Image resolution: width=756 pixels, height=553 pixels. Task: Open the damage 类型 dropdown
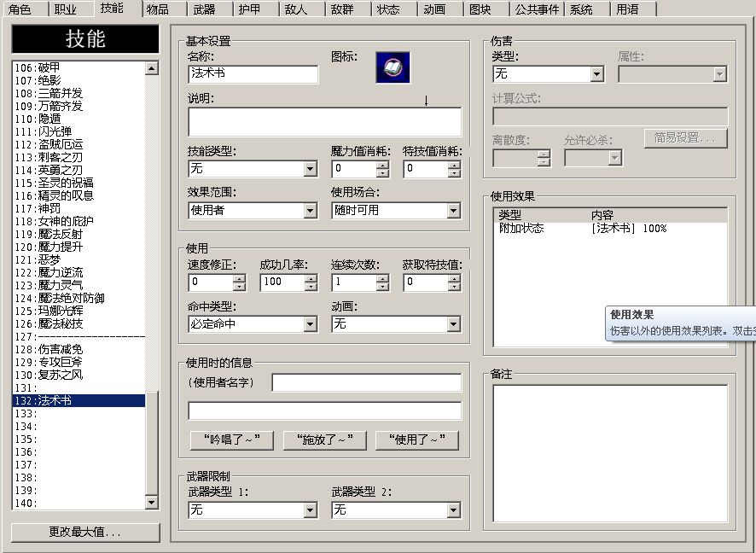pyautogui.click(x=597, y=73)
